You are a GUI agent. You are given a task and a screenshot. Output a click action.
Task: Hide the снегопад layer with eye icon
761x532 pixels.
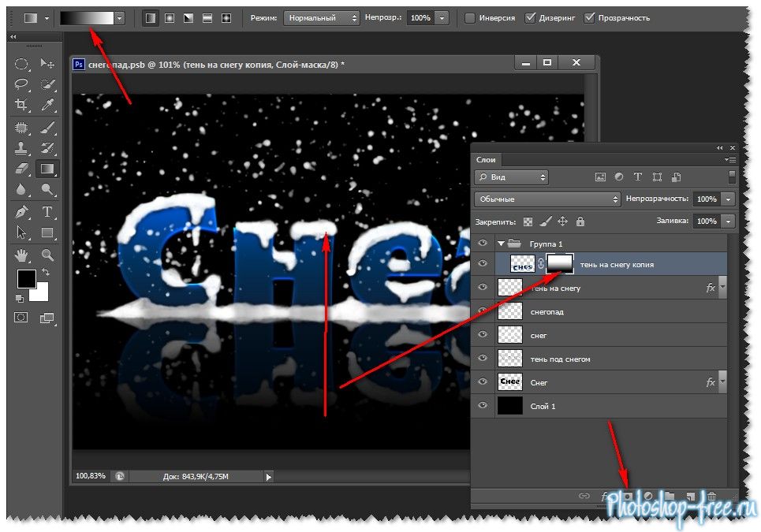pyautogui.click(x=483, y=312)
